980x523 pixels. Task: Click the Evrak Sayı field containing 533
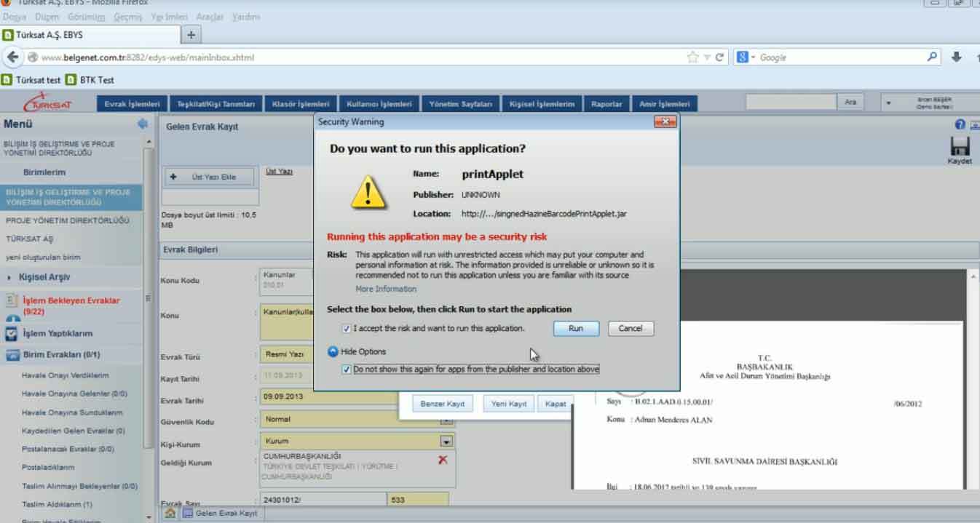click(419, 500)
